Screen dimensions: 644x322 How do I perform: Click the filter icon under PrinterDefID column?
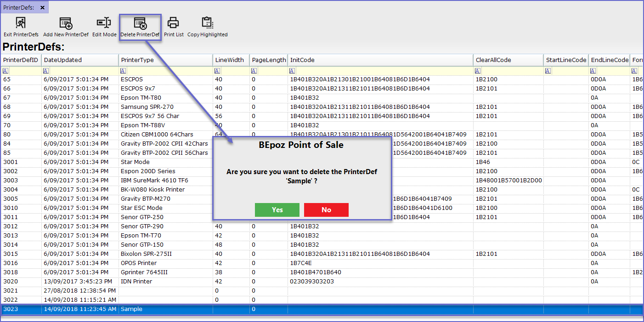coord(5,71)
